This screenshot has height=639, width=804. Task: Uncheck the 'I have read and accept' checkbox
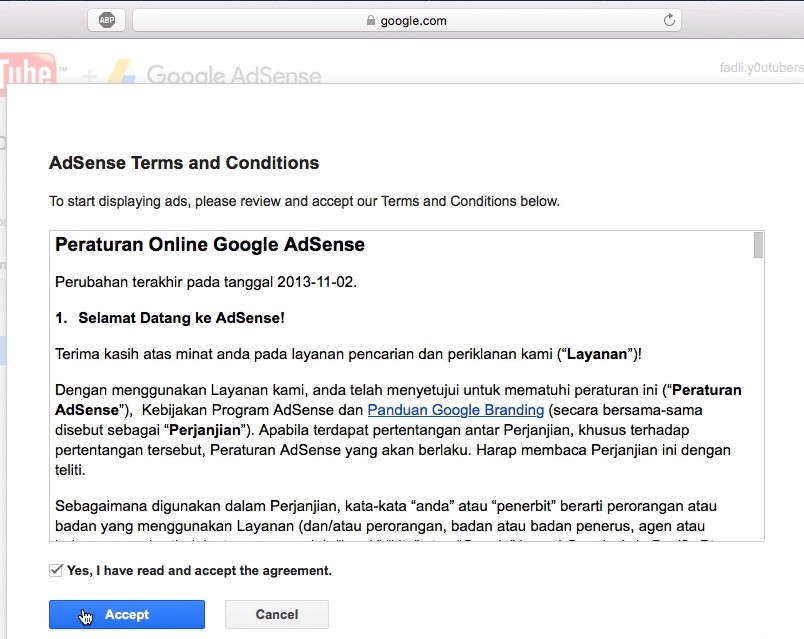click(56, 570)
